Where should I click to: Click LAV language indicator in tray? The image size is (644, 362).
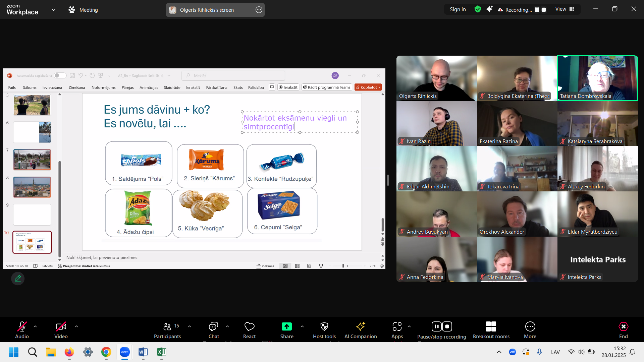pyautogui.click(x=555, y=352)
